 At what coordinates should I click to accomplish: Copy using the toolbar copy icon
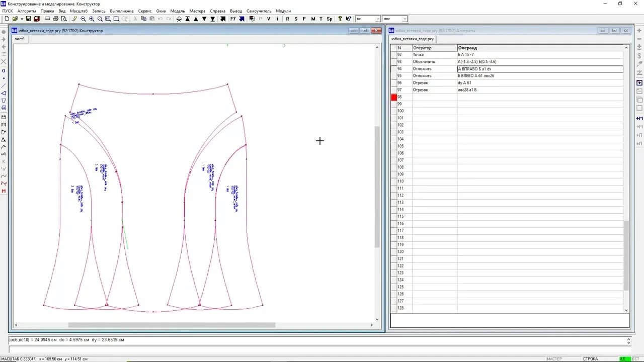pyautogui.click(x=143, y=19)
